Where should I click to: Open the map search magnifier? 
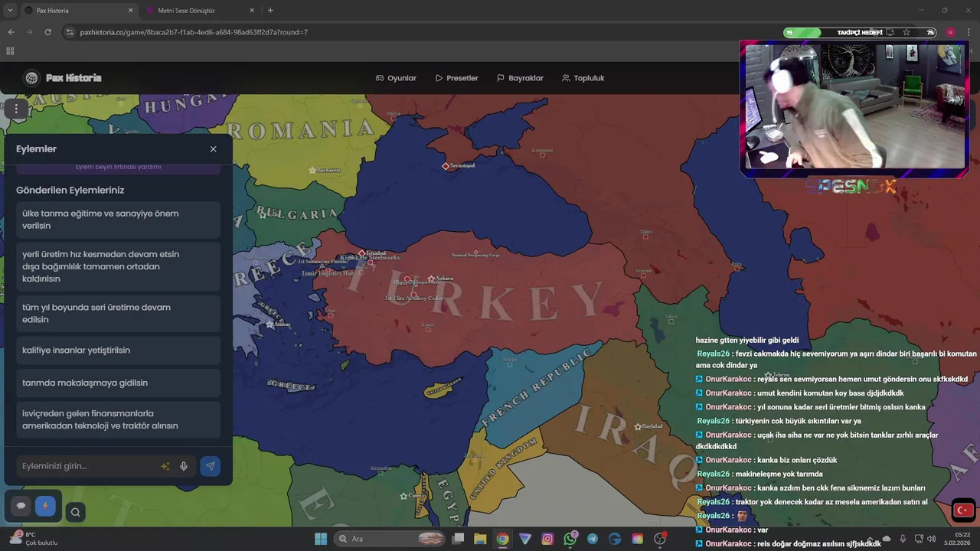(x=75, y=513)
